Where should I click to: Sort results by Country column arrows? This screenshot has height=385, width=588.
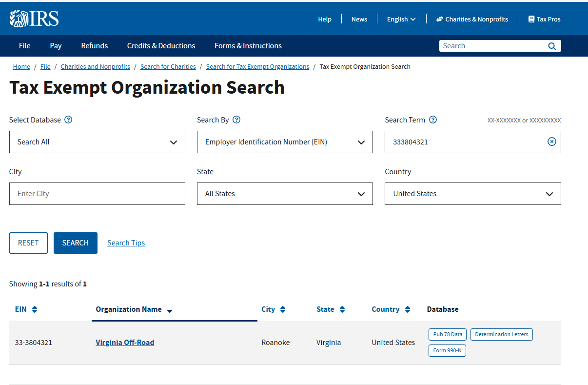[408, 309]
